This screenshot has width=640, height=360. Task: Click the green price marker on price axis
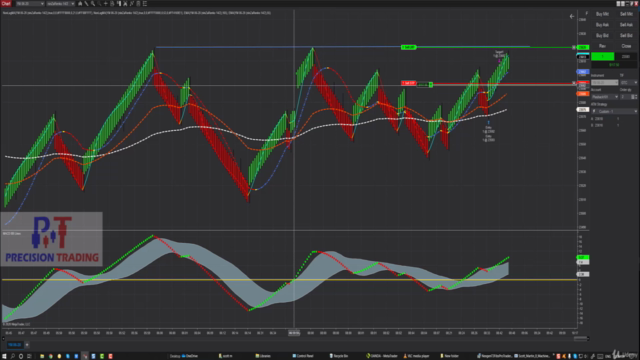point(583,47)
